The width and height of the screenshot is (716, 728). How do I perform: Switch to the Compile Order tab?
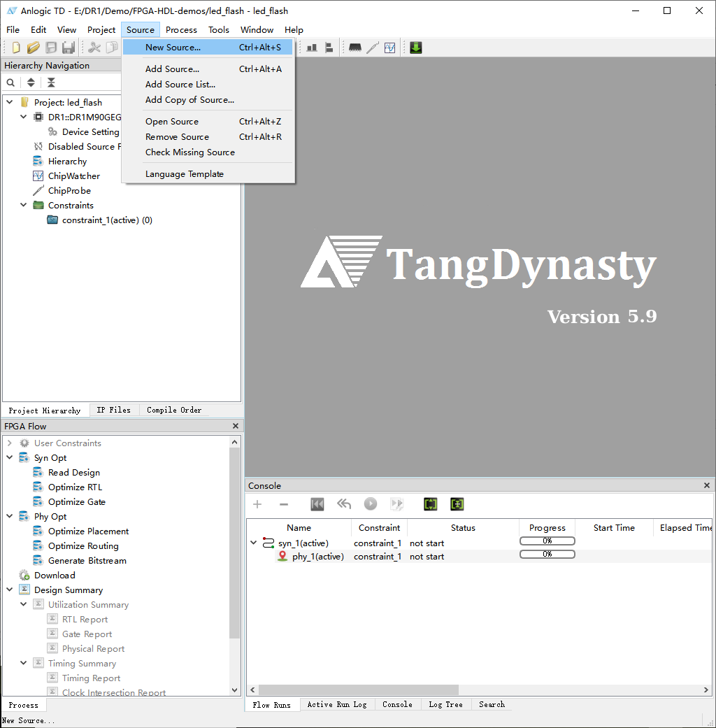(x=174, y=410)
